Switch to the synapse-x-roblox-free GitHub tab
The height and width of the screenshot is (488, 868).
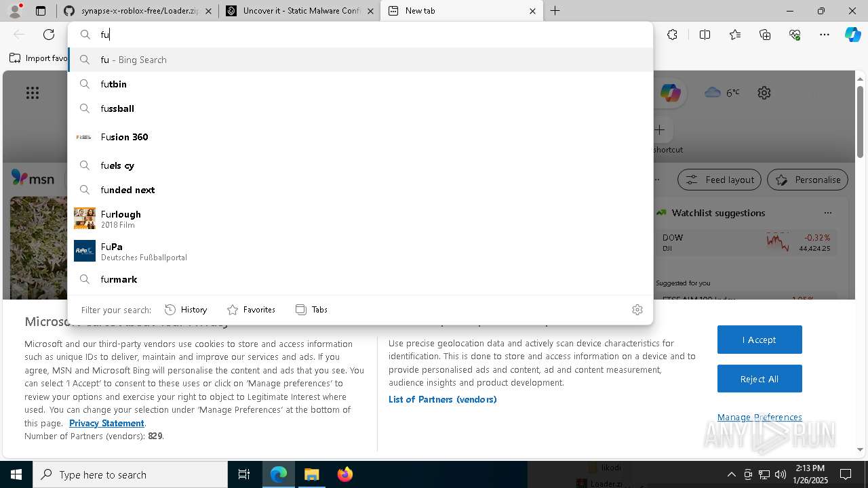(x=136, y=11)
